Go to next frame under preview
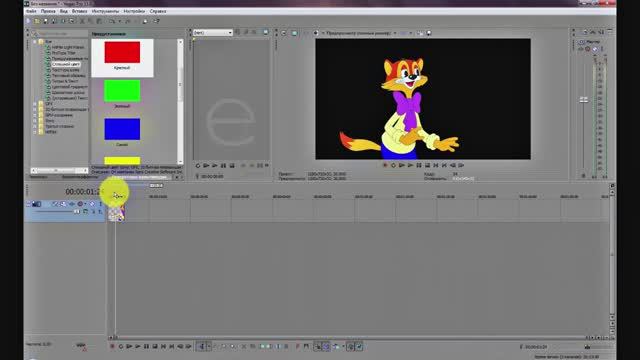Viewport: 640px width, 360px height. (461, 165)
